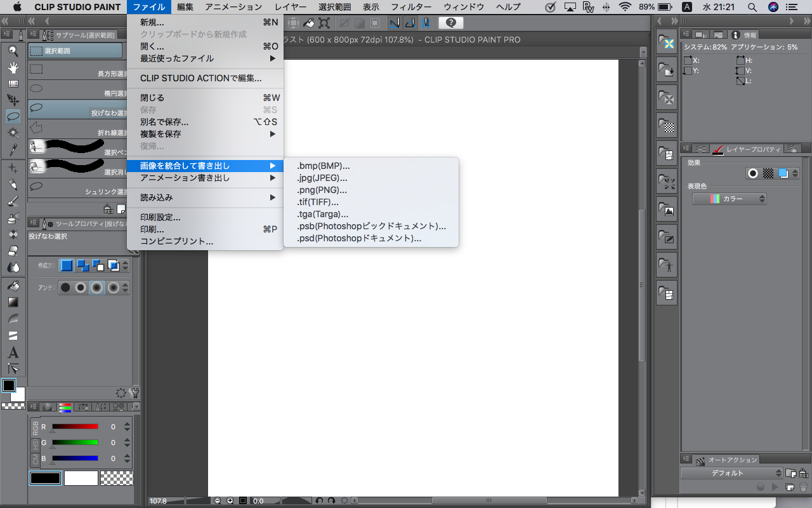Toggle snap to special ruler
Image resolution: width=812 pixels, height=508 pixels.
pos(410,23)
